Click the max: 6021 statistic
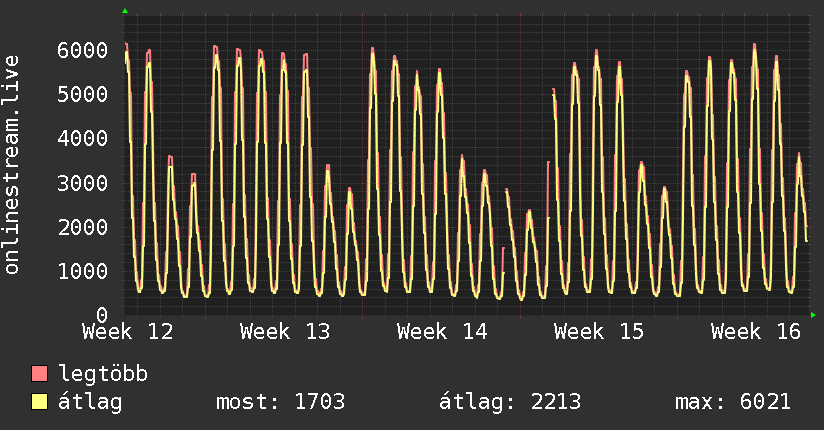Viewport: 824px width, 430px height. point(733,402)
